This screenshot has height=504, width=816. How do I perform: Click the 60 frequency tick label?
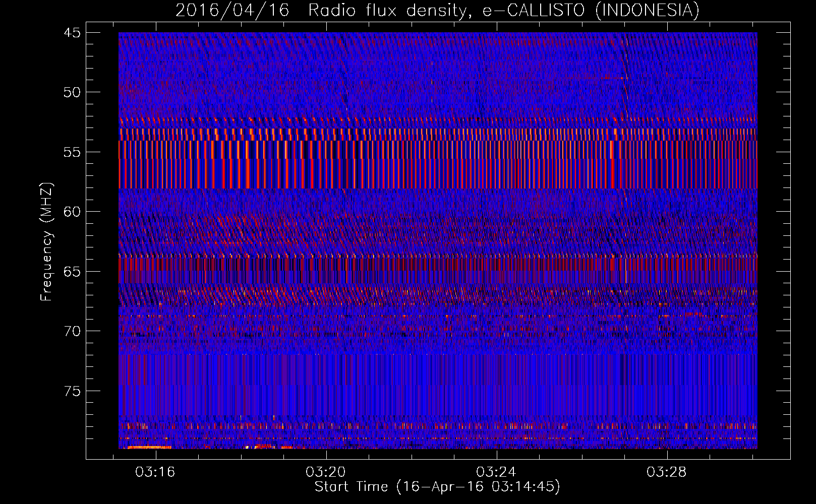[x=72, y=212]
